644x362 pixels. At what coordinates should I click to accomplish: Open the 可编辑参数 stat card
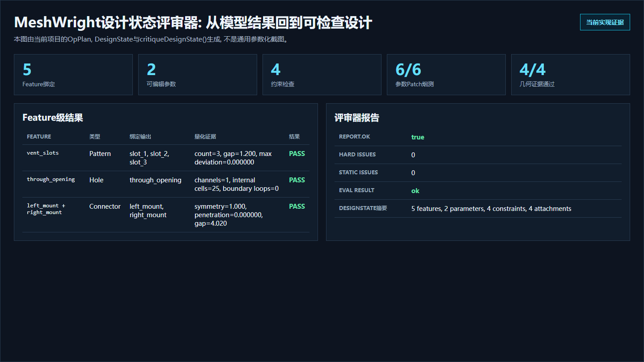click(198, 75)
